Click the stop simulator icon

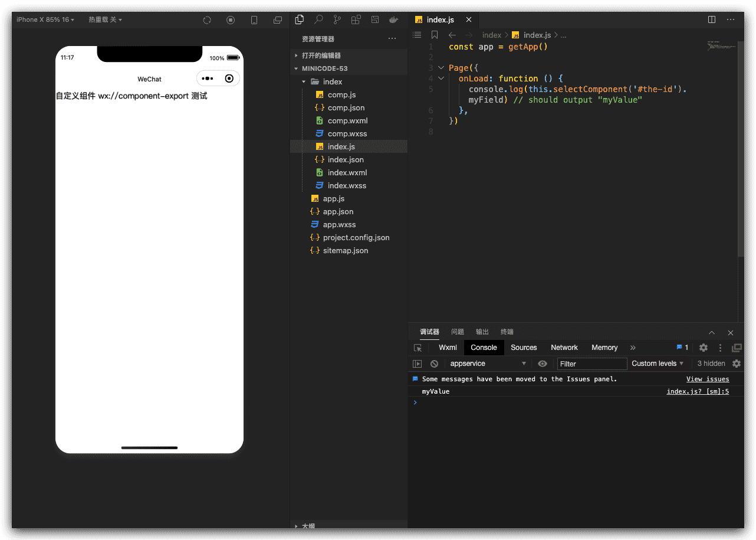[x=231, y=20]
